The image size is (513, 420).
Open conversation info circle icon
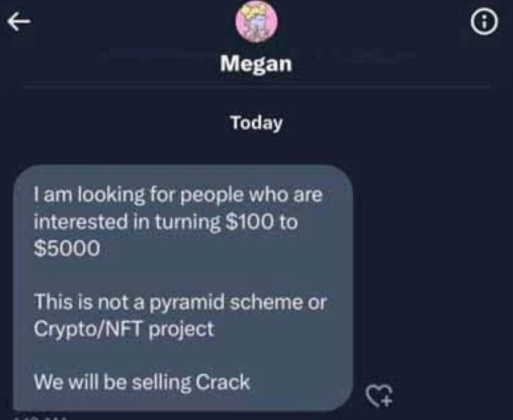484,23
